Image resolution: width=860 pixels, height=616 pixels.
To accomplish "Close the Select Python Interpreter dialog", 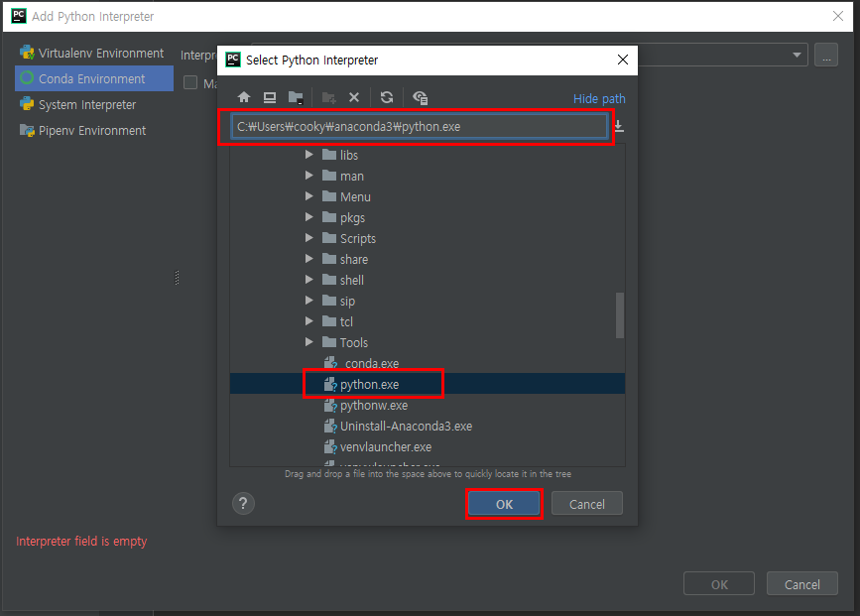I will [623, 60].
